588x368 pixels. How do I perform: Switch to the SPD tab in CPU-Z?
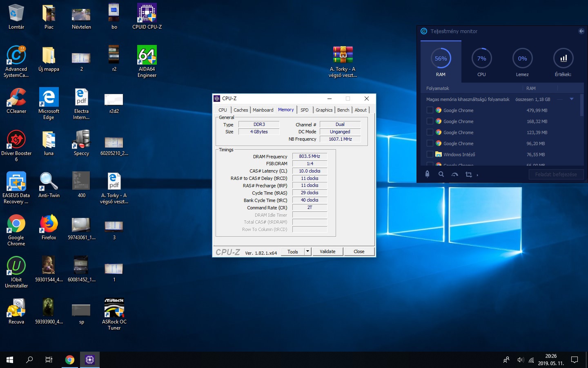[x=304, y=110]
